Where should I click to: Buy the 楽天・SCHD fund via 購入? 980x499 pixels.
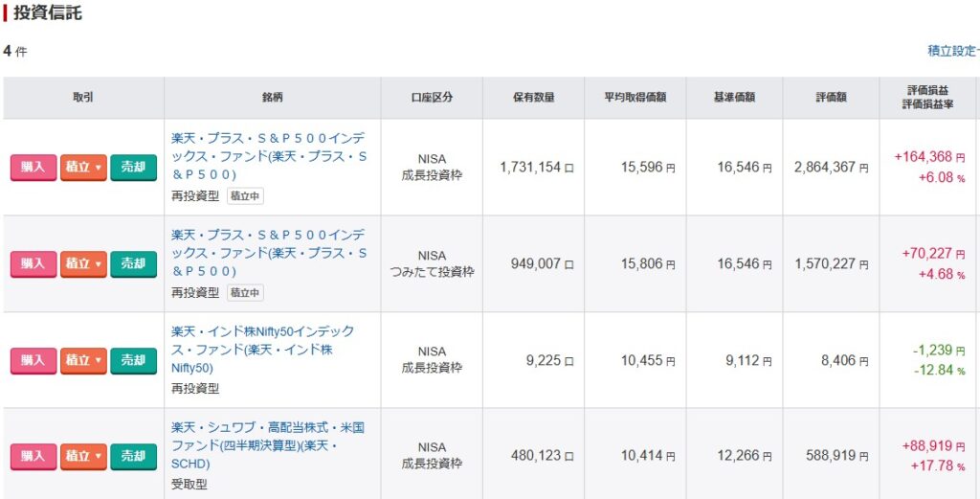(x=33, y=457)
